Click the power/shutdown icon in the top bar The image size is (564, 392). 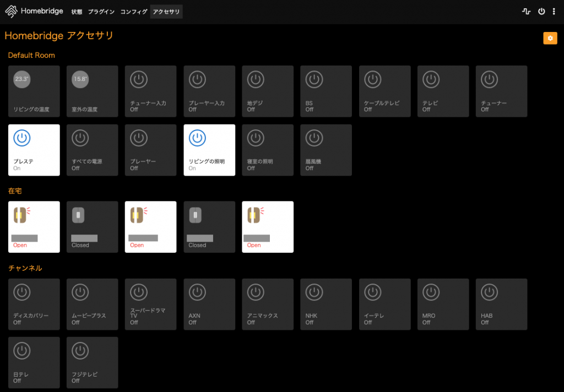tap(541, 11)
